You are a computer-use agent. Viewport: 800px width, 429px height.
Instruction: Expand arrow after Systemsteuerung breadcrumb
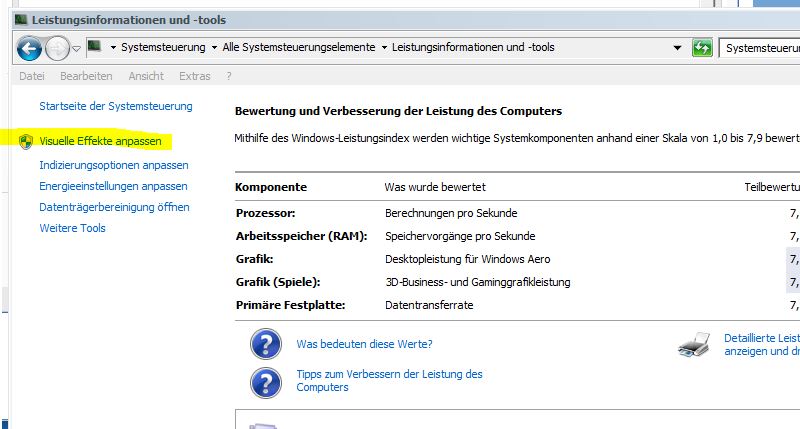(x=214, y=47)
